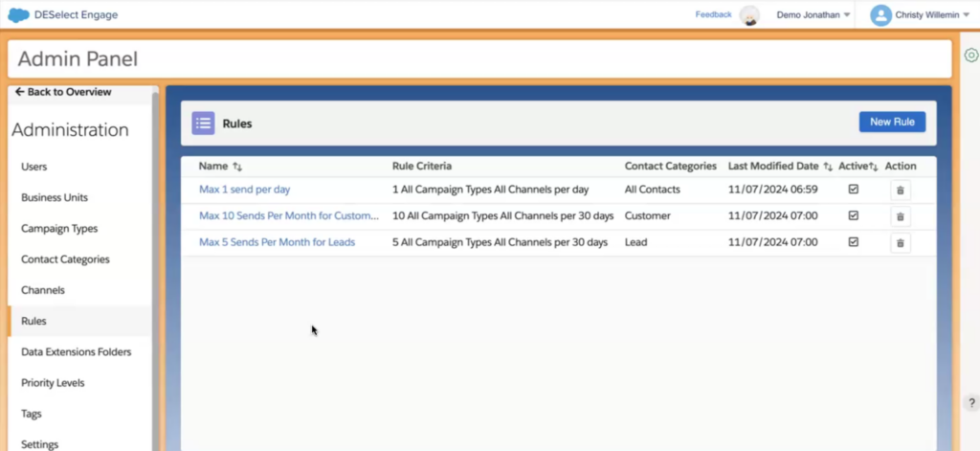This screenshot has height=451, width=980.
Task: Toggle Active checkbox for Customer rule
Action: [x=854, y=216]
